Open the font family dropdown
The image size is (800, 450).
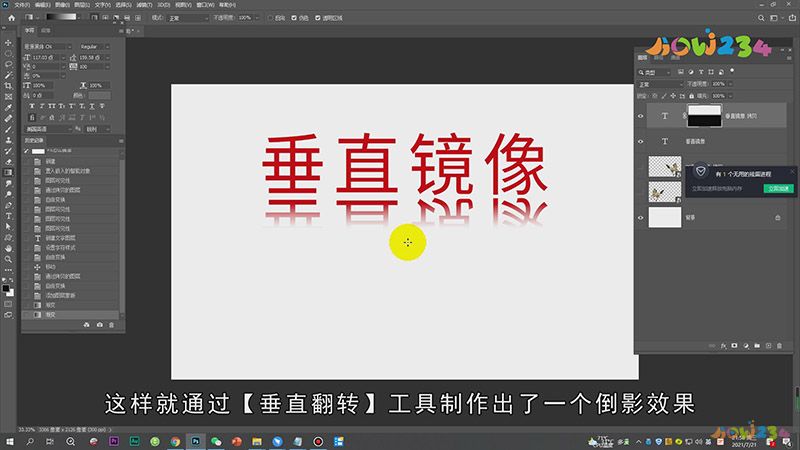click(x=47, y=46)
